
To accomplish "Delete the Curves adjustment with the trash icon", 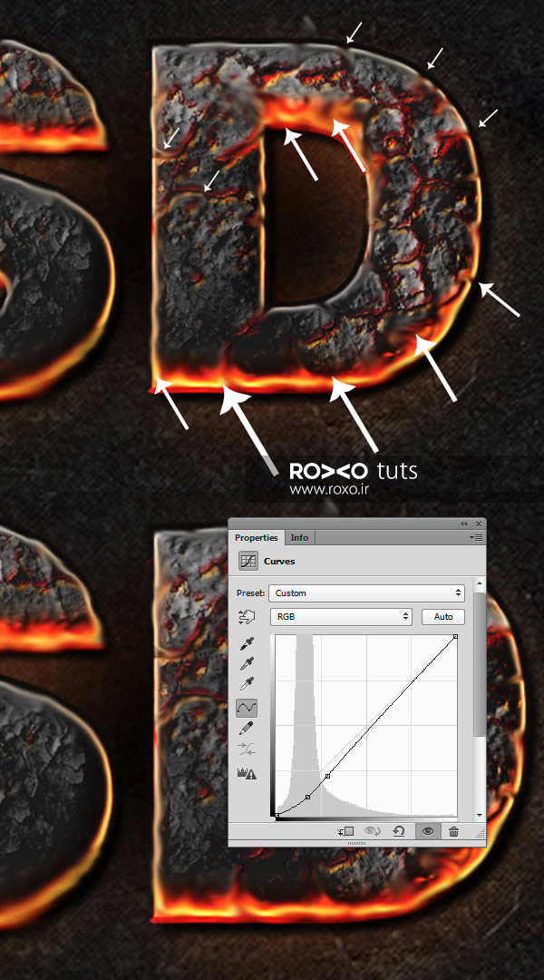I will [x=454, y=831].
